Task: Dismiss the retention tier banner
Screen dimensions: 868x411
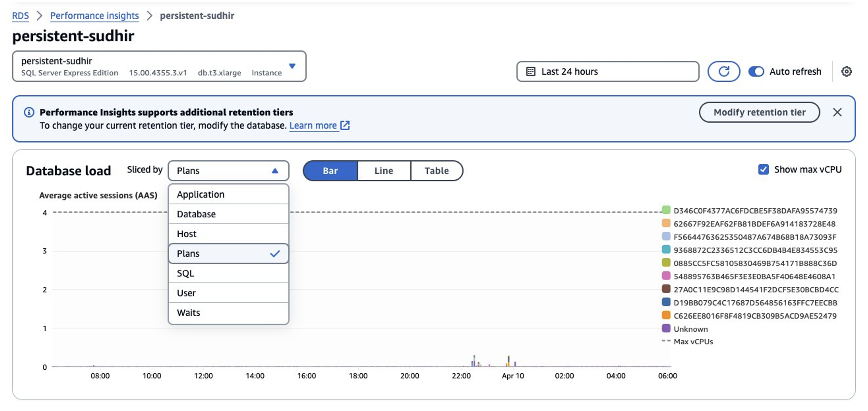Action: (837, 112)
